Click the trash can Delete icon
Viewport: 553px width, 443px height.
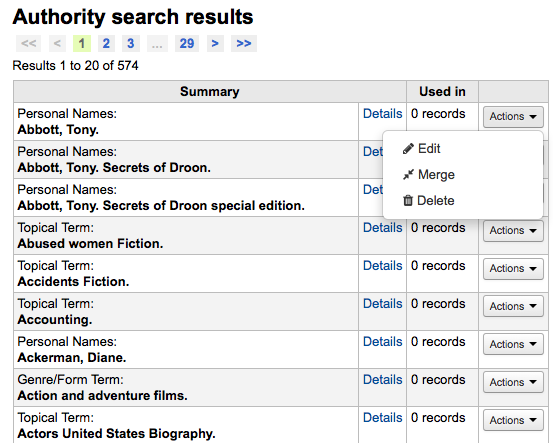[x=408, y=200]
